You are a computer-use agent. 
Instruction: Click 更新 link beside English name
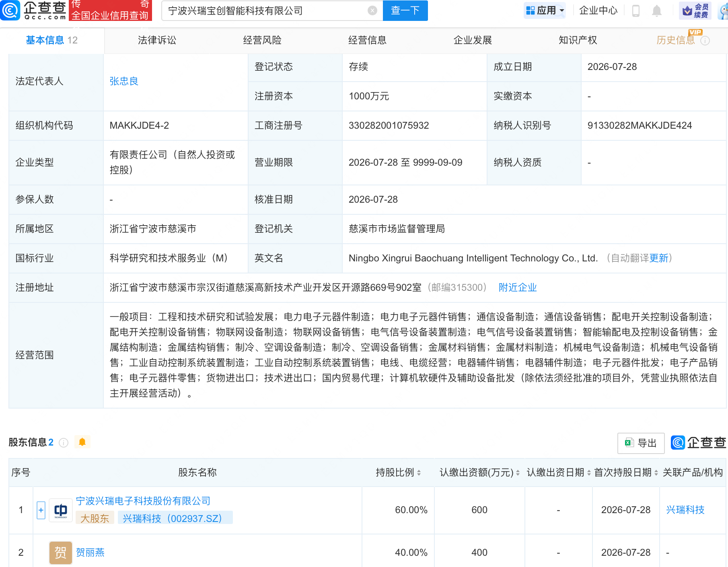pos(659,258)
